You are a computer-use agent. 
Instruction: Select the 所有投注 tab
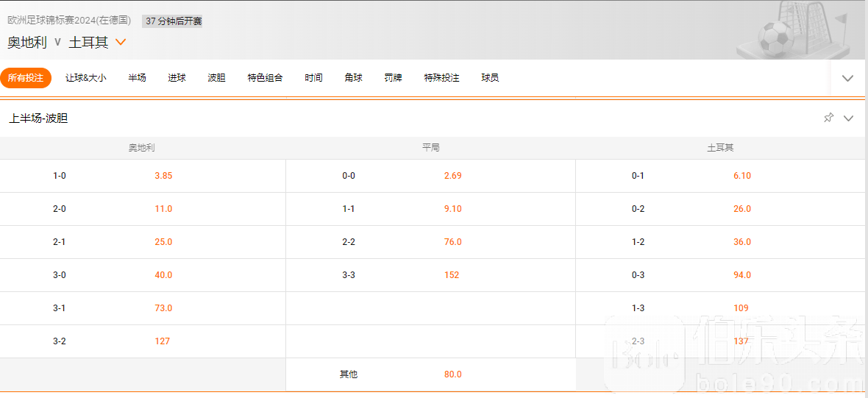click(x=26, y=78)
